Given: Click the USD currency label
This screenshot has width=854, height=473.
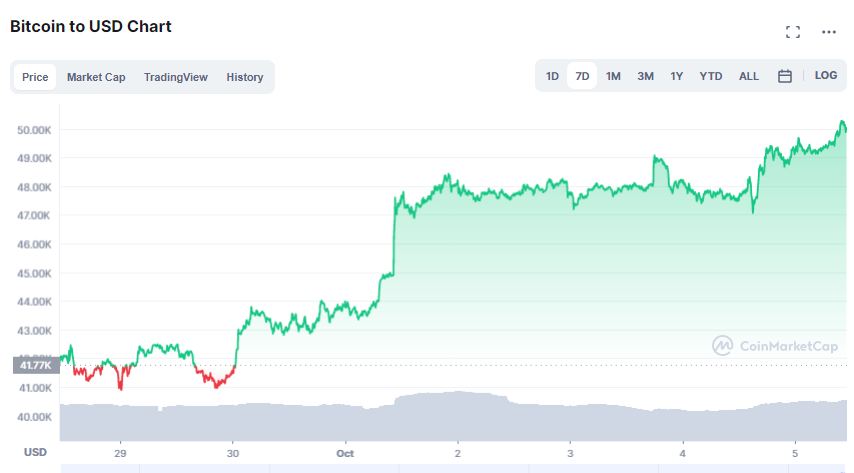Looking at the screenshot, I should click(35, 453).
